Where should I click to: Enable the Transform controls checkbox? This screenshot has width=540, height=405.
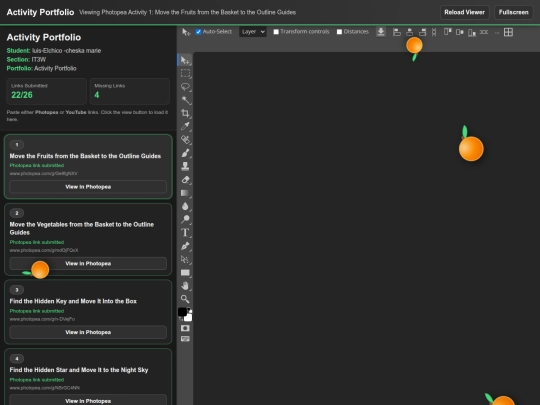276,32
